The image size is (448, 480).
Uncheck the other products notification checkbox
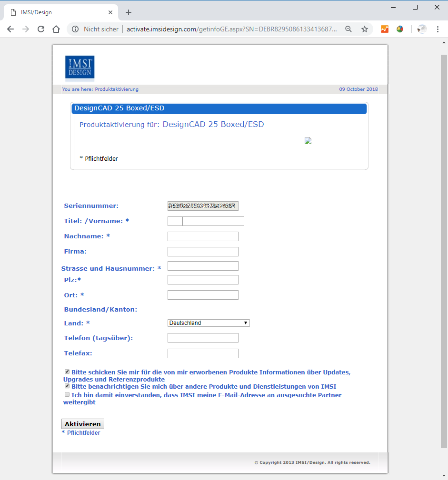tap(67, 386)
